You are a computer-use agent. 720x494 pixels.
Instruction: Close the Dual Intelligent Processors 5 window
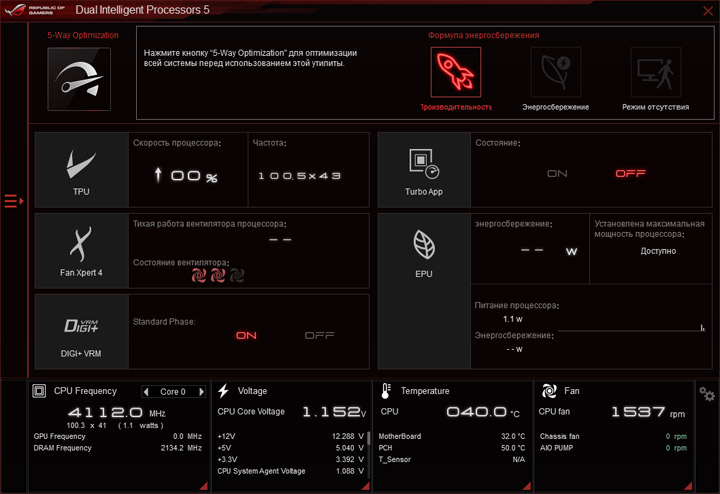[x=708, y=11]
